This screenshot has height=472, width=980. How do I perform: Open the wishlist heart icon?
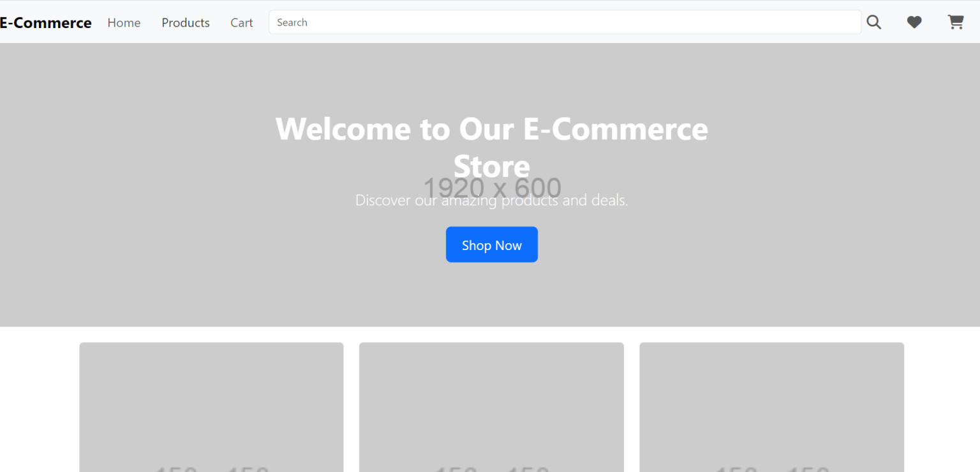point(914,22)
